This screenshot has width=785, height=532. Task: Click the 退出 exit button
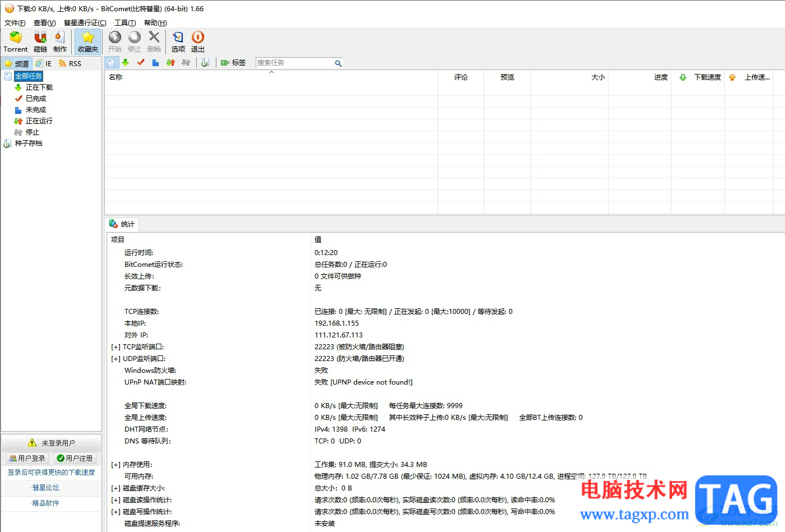click(198, 42)
